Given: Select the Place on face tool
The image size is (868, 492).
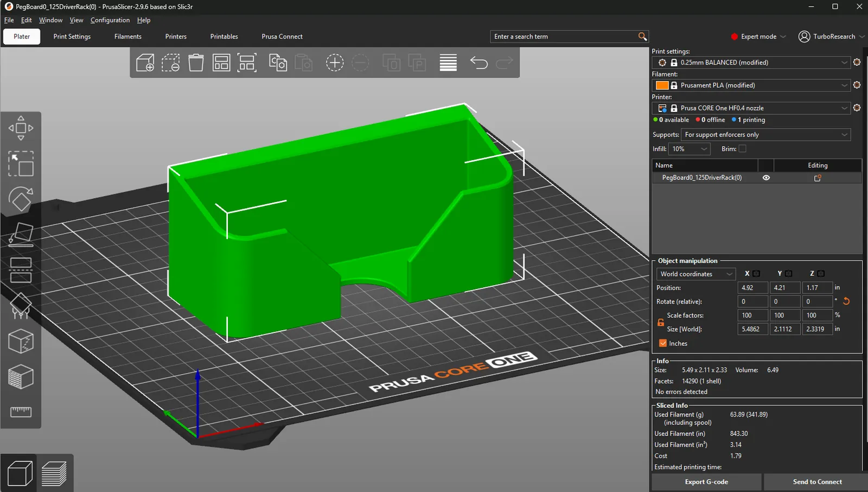Looking at the screenshot, I should point(21,235).
